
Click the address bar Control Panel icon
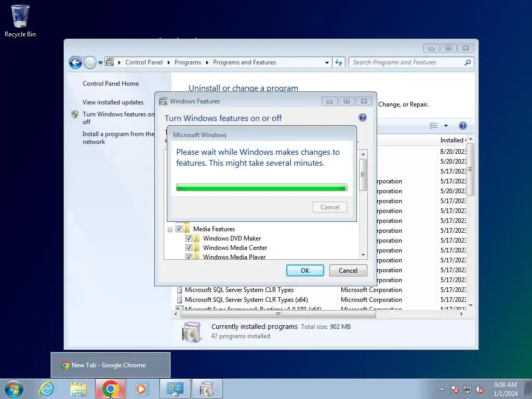point(110,62)
